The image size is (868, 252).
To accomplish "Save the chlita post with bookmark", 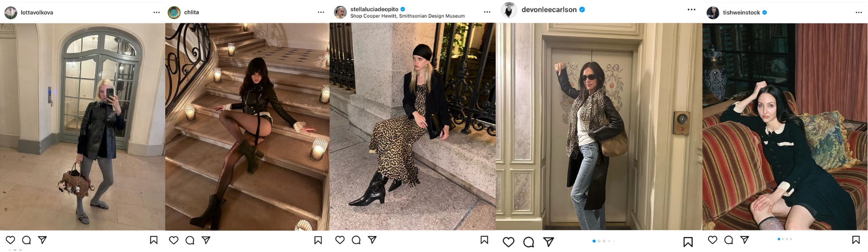I will click(318, 240).
